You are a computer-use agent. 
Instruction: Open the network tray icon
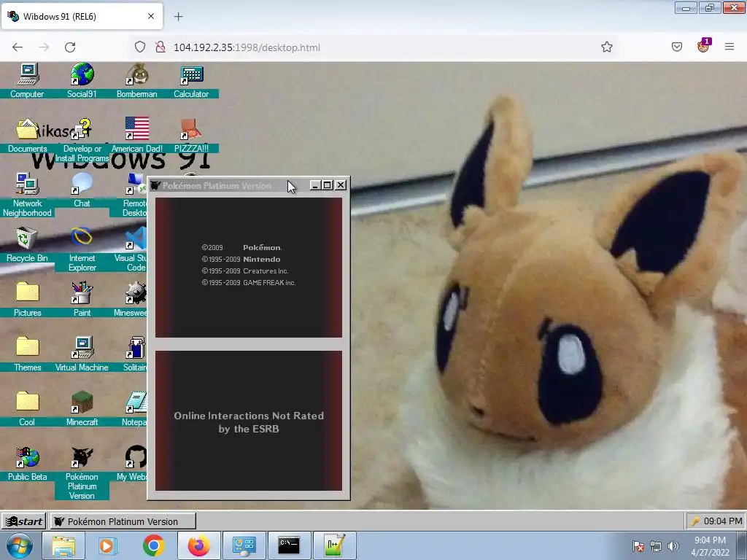point(656,546)
